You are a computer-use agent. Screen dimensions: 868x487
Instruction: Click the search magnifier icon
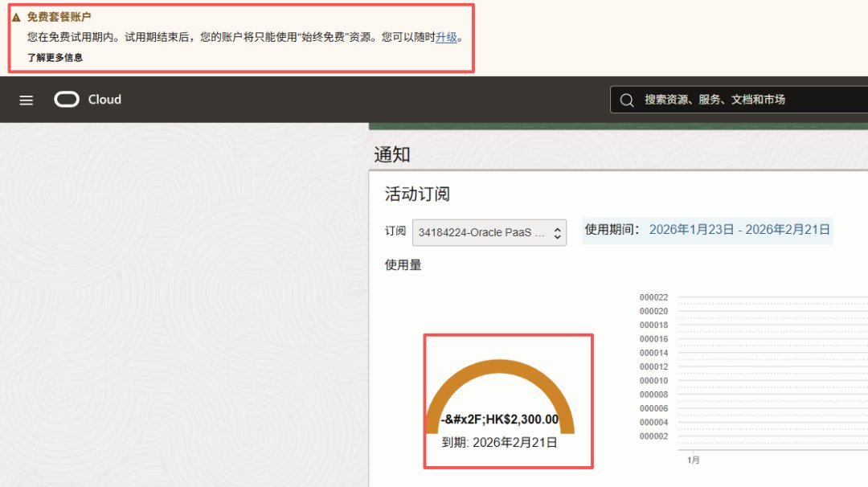627,100
